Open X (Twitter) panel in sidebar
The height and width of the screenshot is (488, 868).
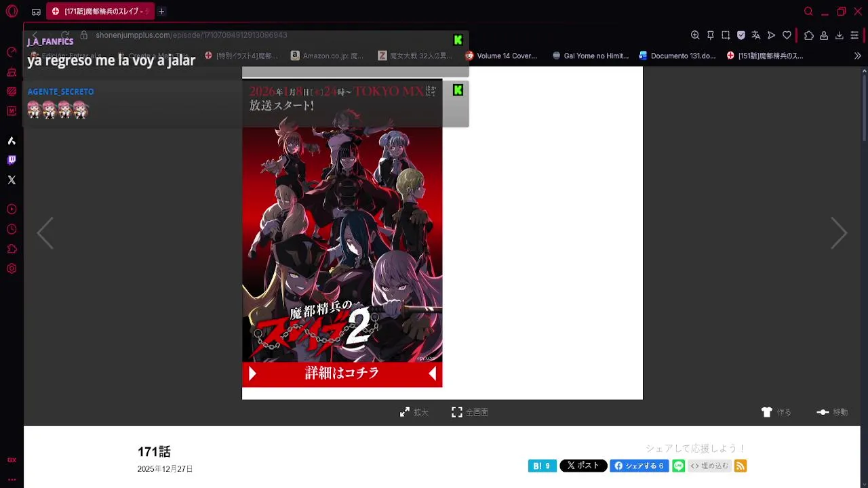coord(12,180)
